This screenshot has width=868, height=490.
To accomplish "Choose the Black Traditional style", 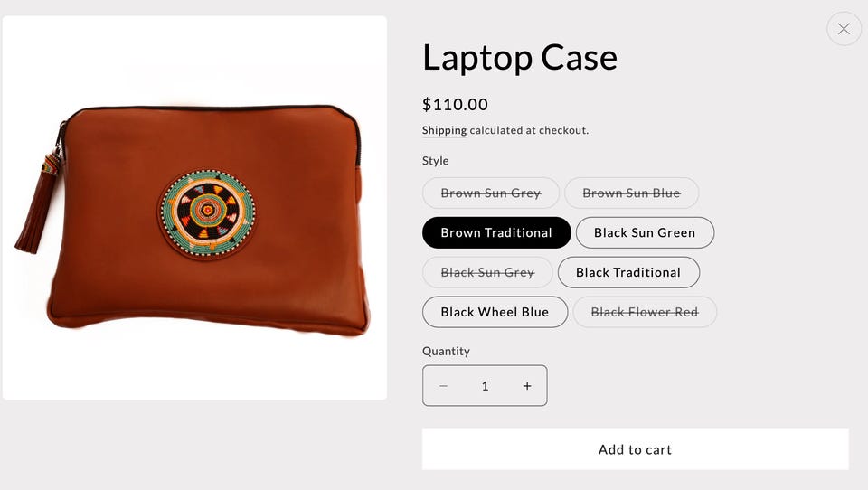I will point(628,272).
